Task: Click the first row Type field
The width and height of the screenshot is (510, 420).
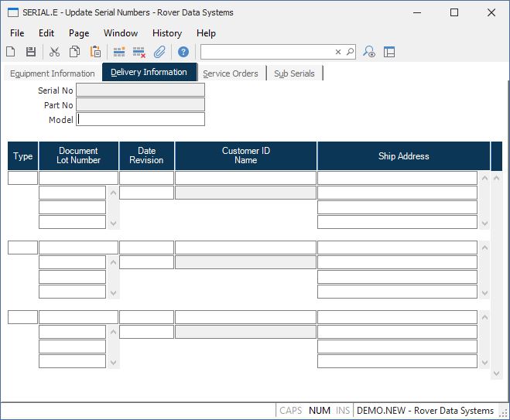Action: pos(22,178)
